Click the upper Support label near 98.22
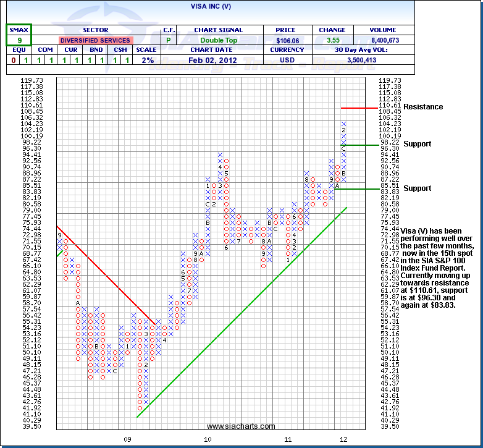Image resolution: width=483 pixels, height=448 pixels. (417, 144)
